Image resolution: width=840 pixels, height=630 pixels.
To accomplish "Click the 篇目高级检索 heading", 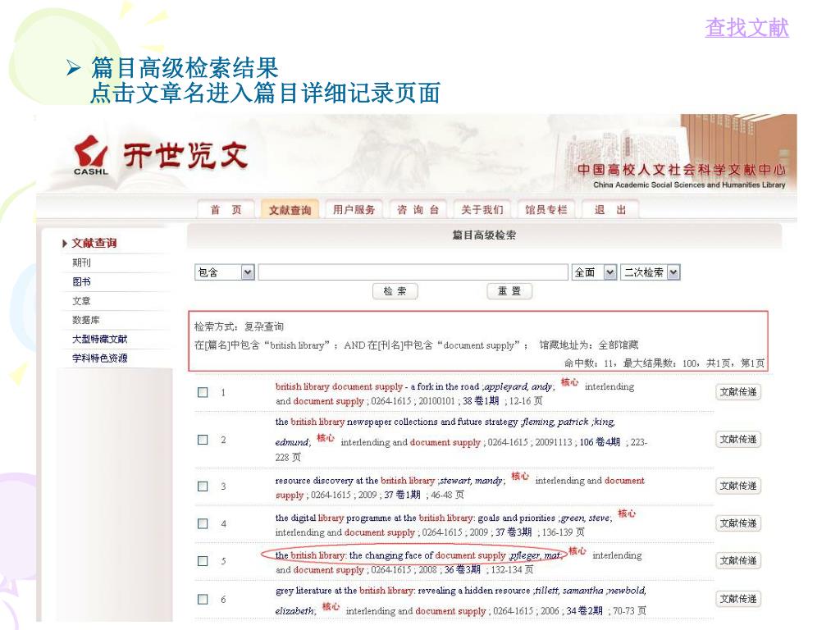I will click(x=484, y=235).
